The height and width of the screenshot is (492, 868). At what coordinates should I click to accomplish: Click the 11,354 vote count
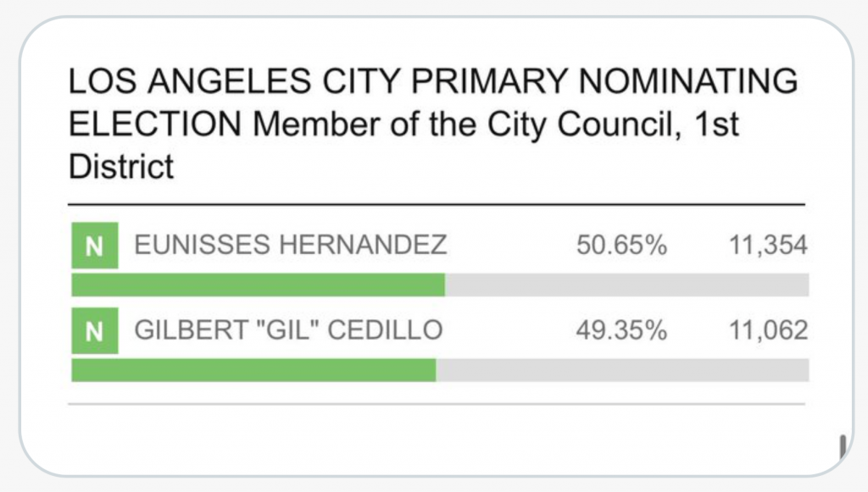tap(768, 245)
